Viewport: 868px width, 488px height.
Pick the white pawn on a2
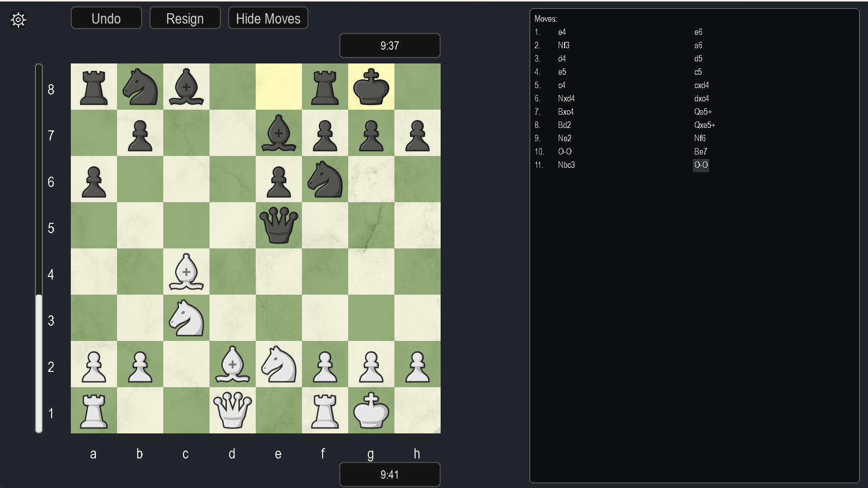[x=94, y=366]
